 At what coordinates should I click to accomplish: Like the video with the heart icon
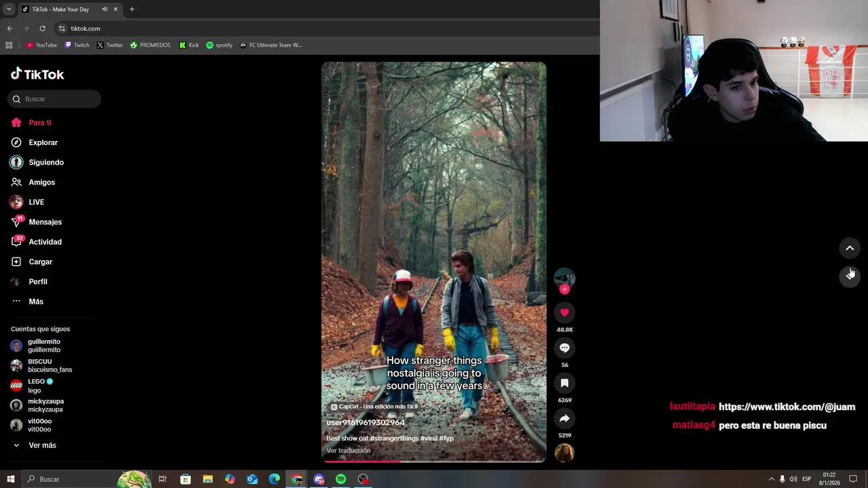[x=564, y=312]
